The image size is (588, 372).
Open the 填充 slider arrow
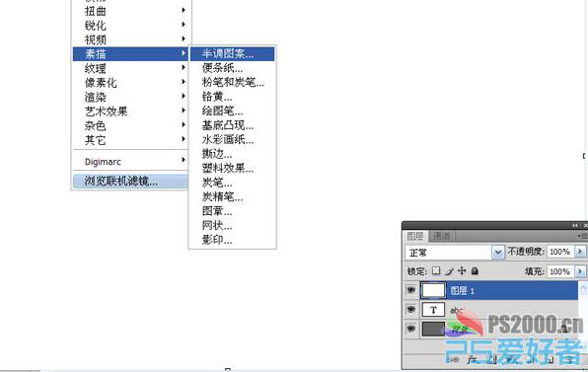pos(580,271)
